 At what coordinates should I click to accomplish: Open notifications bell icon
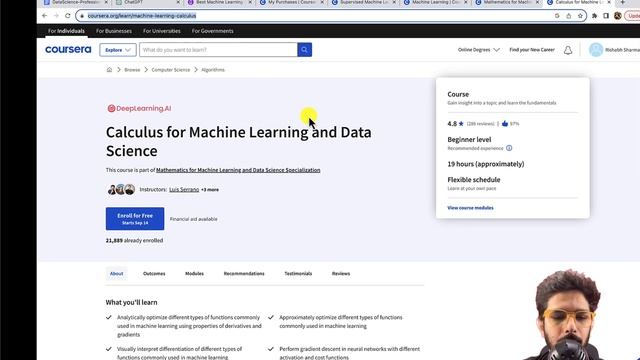[568, 50]
